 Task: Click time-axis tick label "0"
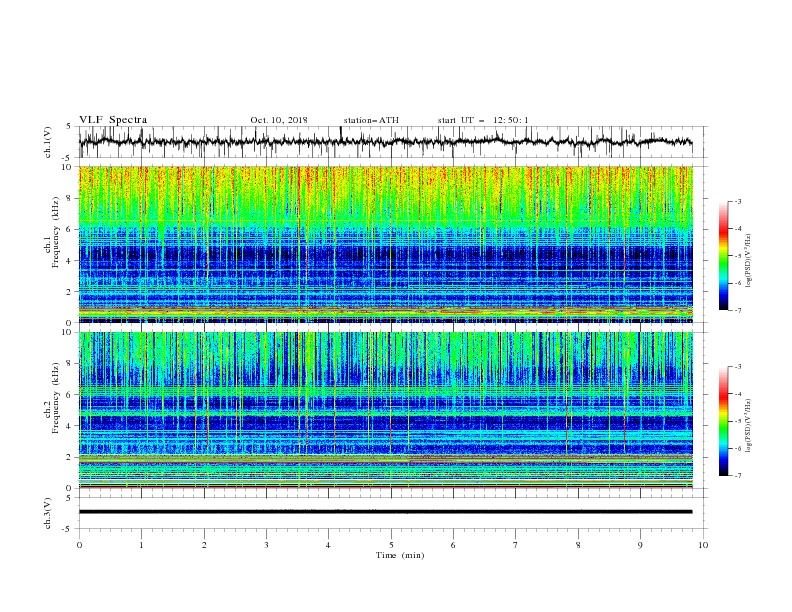pos(79,545)
